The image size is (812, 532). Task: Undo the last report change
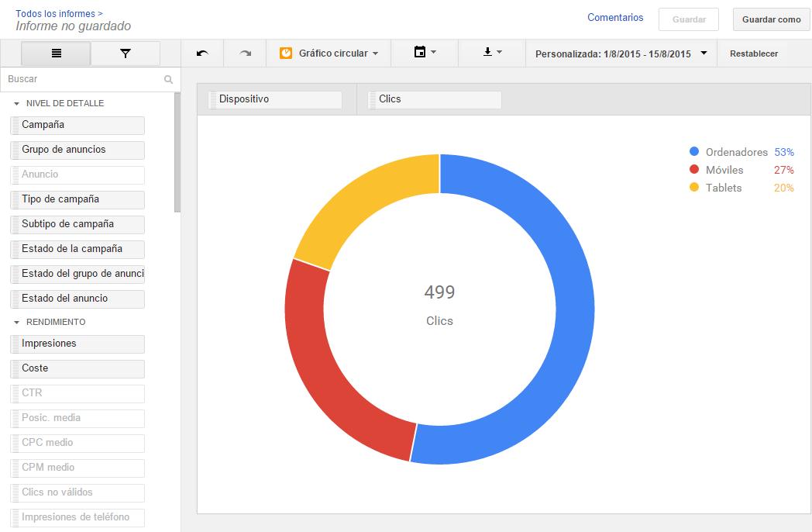pos(202,53)
